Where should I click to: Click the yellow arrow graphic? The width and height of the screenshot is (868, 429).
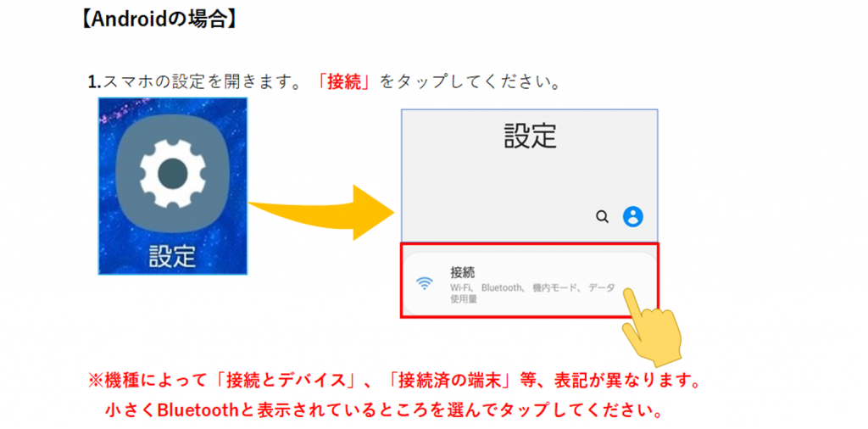(x=321, y=213)
